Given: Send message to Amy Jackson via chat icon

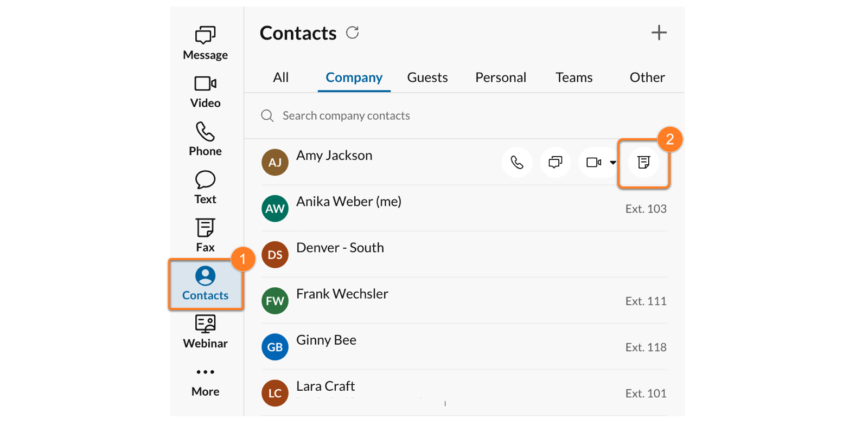Looking at the screenshot, I should click(556, 162).
